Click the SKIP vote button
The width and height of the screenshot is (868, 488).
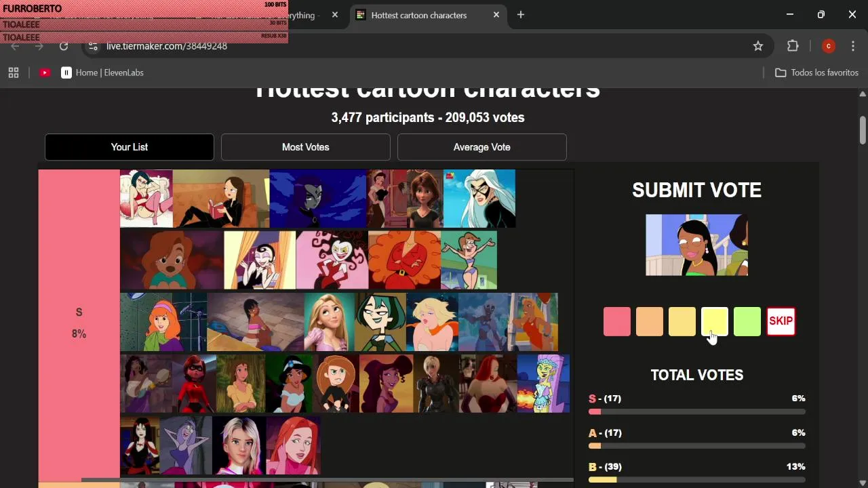pos(781,321)
